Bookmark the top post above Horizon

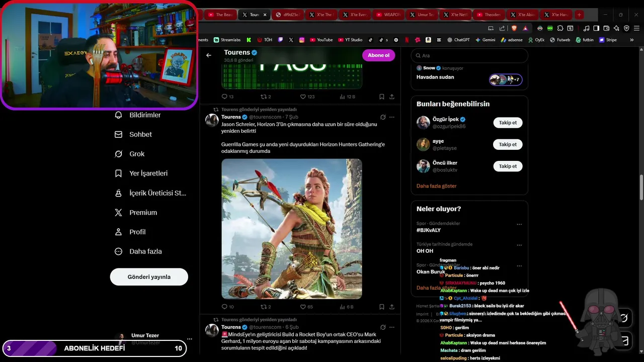[x=382, y=97]
